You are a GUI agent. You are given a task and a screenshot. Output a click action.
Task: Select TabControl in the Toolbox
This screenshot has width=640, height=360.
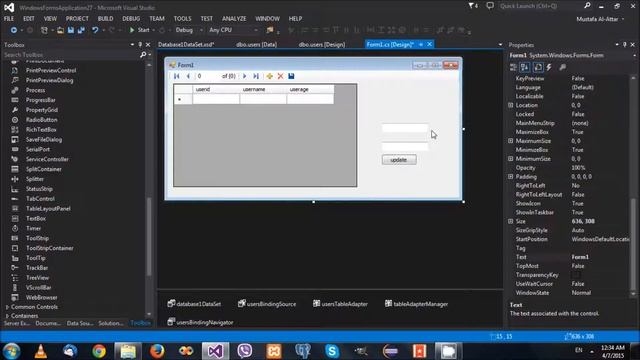[40, 199]
